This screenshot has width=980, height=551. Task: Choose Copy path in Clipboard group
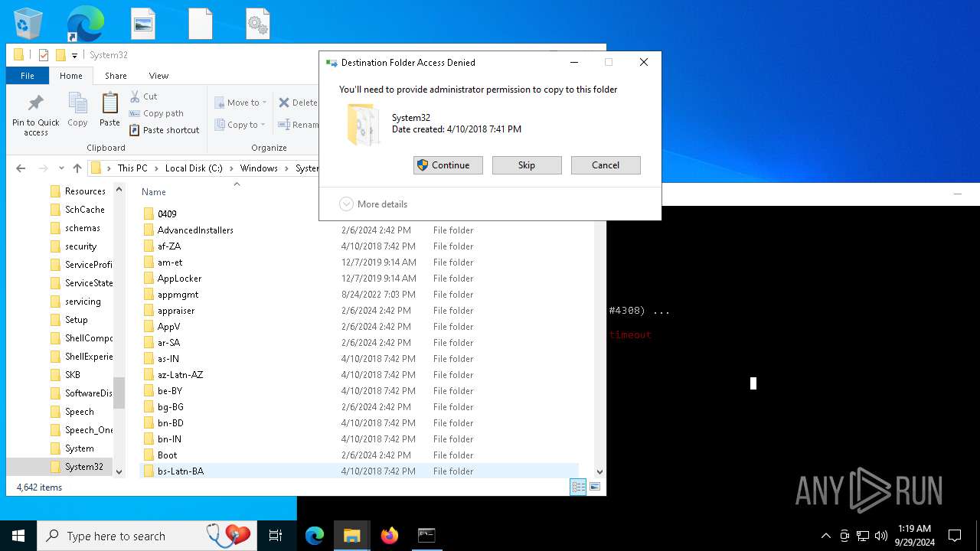(156, 113)
